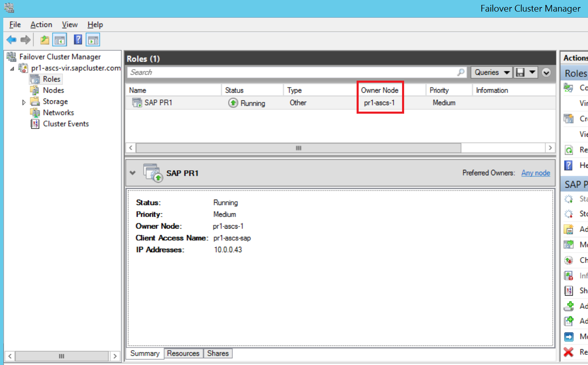Select Roles in the console tree

click(x=52, y=79)
